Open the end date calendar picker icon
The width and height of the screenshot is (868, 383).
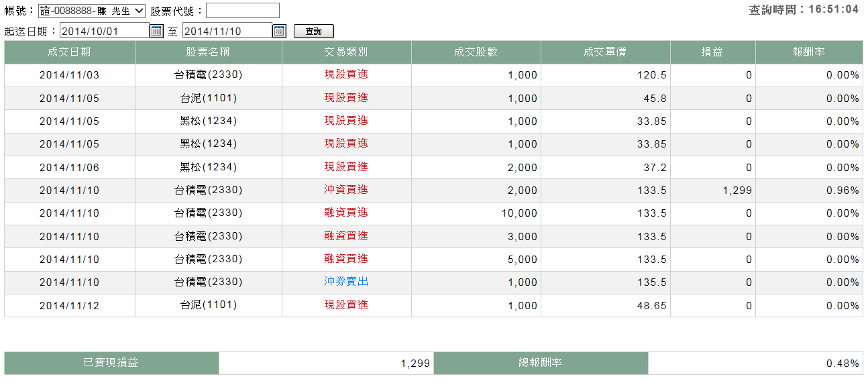pyautogui.click(x=279, y=31)
